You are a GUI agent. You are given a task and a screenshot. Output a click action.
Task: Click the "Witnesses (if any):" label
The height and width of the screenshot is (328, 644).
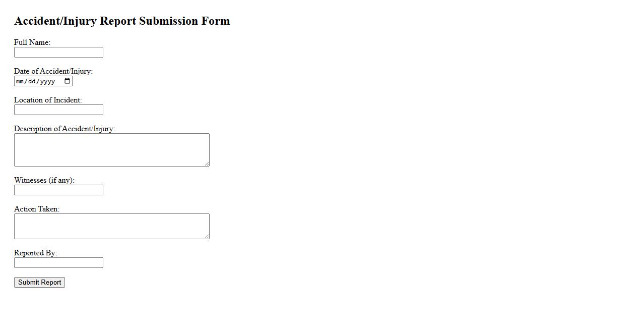(x=44, y=180)
